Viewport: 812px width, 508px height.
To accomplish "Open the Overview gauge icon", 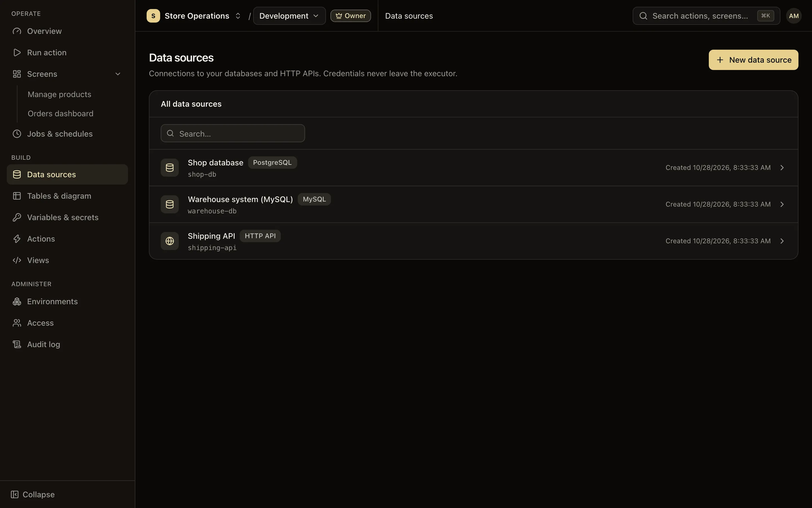I will (17, 31).
